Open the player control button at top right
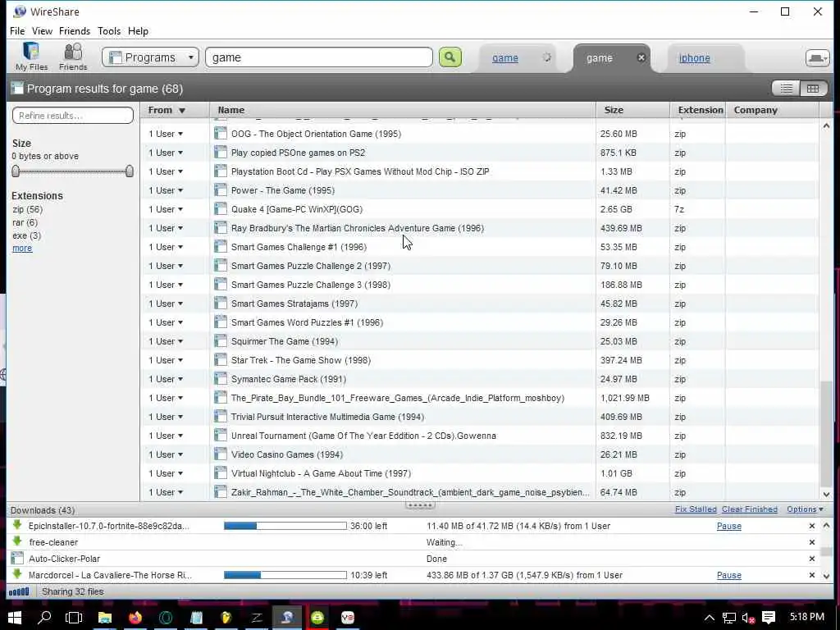This screenshot has height=630, width=840. coord(818,58)
